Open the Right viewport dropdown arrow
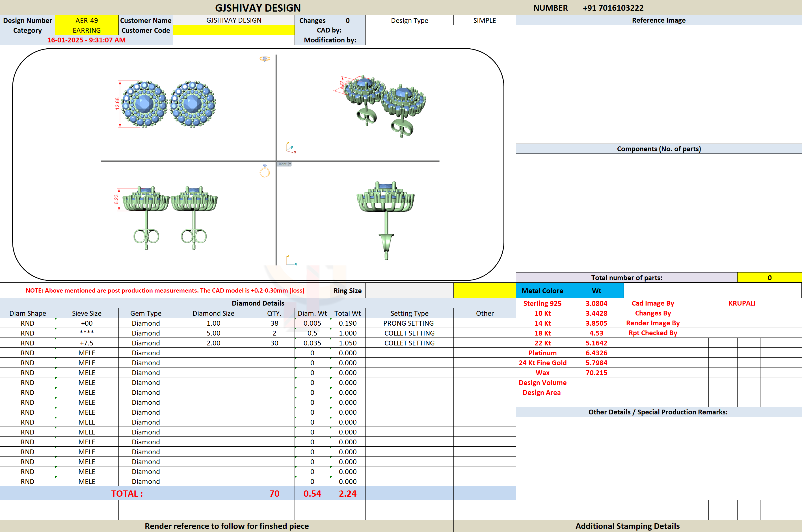The width and height of the screenshot is (802, 532). (x=290, y=164)
